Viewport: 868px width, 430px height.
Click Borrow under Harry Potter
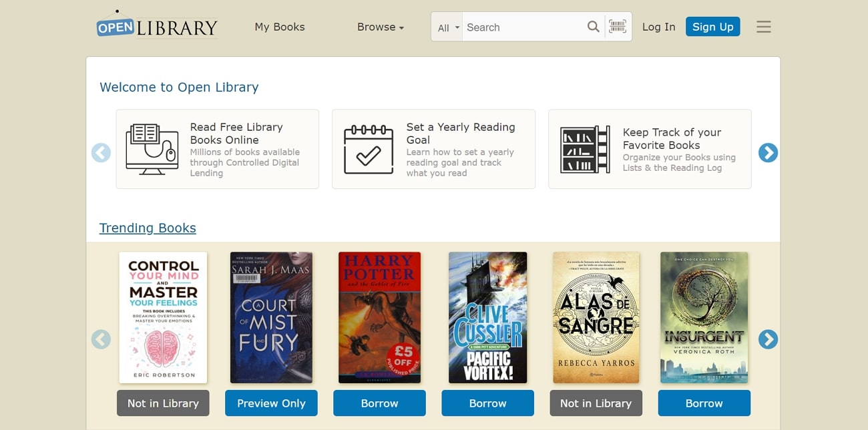(379, 403)
